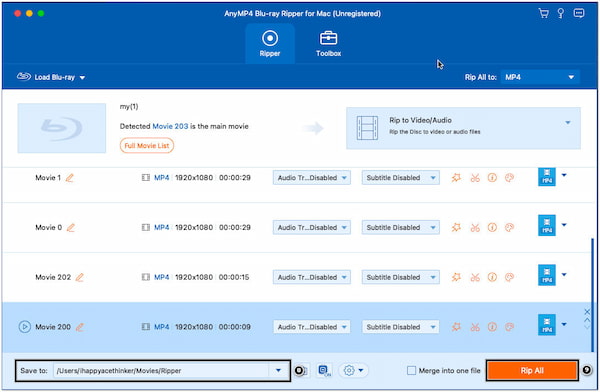Rename Movie 202 with the pencil icon
Screen dimensions: 600x392
[80, 277]
